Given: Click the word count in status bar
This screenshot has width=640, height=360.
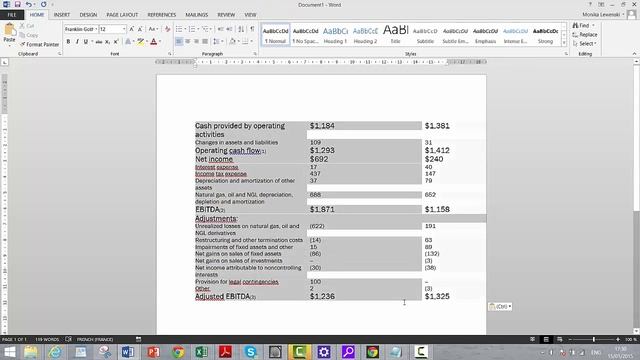Looking at the screenshot, I should coord(47,340).
